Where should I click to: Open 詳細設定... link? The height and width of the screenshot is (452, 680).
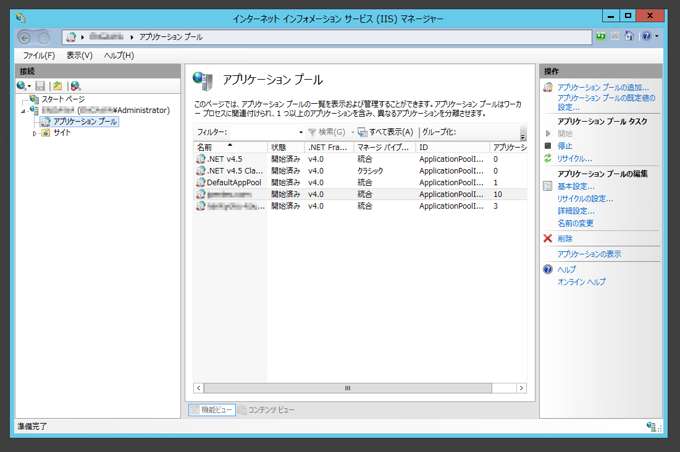(x=576, y=211)
